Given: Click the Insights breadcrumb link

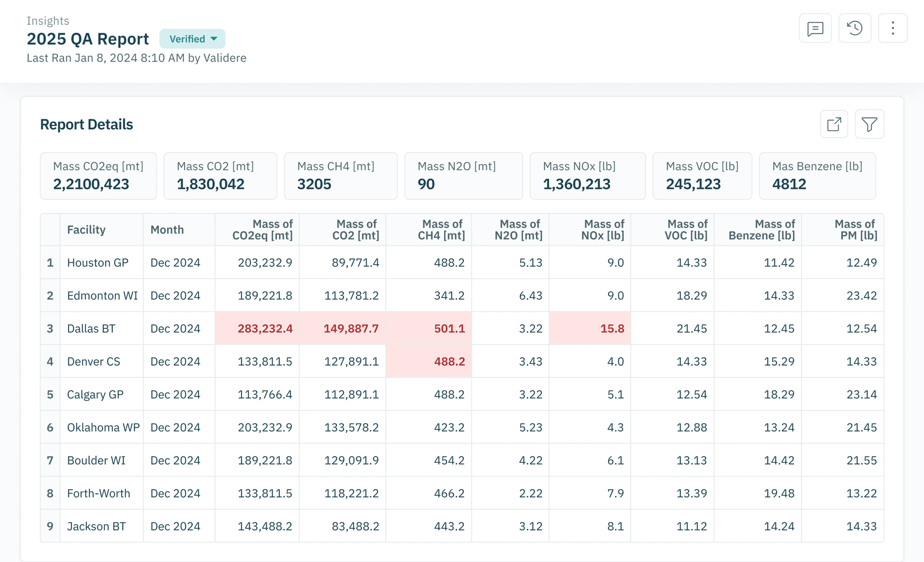Looking at the screenshot, I should [x=48, y=21].
